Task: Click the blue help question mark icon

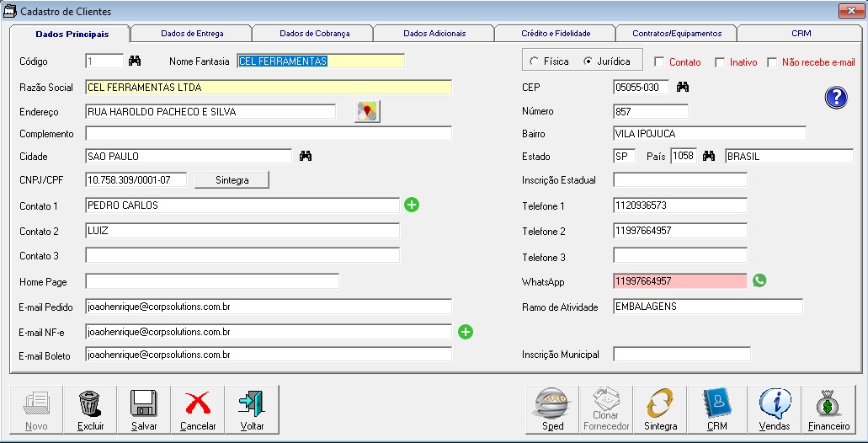Action: tap(835, 98)
